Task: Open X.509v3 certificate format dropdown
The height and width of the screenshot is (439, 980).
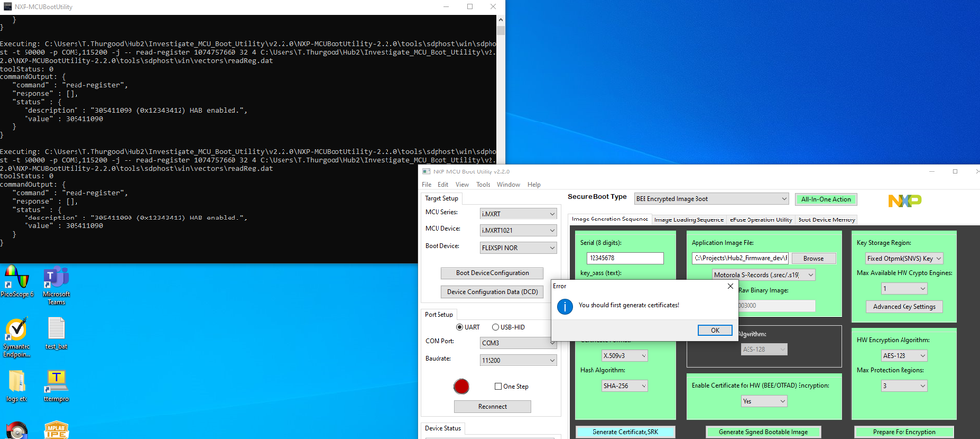Action: pos(625,356)
